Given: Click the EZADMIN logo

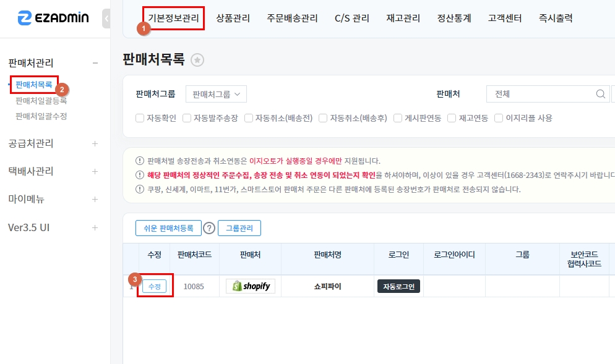Looking at the screenshot, I should tap(53, 19).
